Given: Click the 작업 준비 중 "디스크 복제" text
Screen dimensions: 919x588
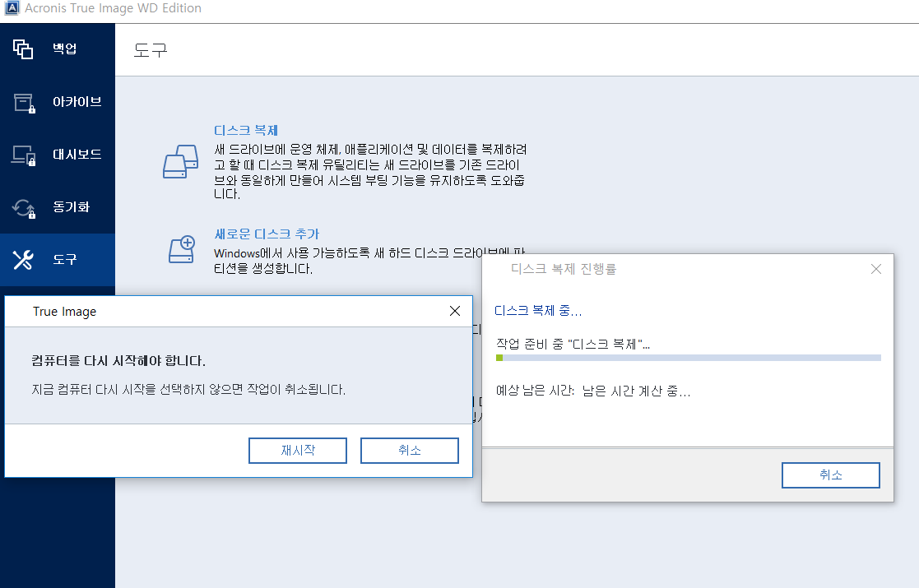Looking at the screenshot, I should point(573,344).
